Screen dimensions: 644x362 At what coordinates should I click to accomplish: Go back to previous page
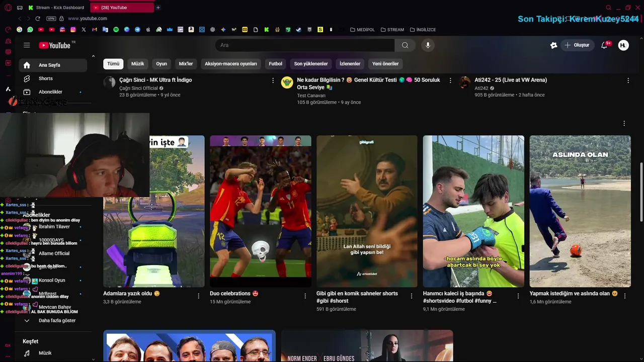(x=20, y=19)
